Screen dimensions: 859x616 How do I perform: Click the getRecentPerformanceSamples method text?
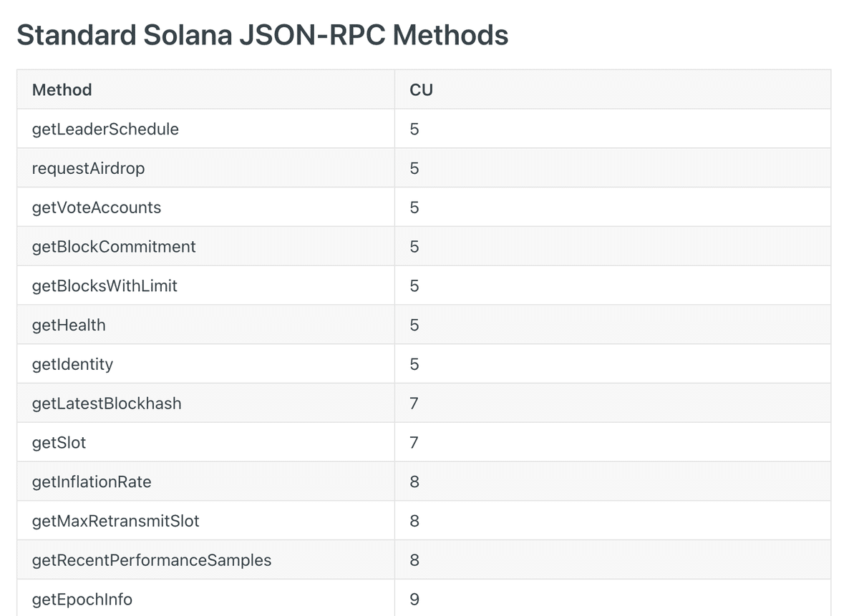pyautogui.click(x=152, y=560)
